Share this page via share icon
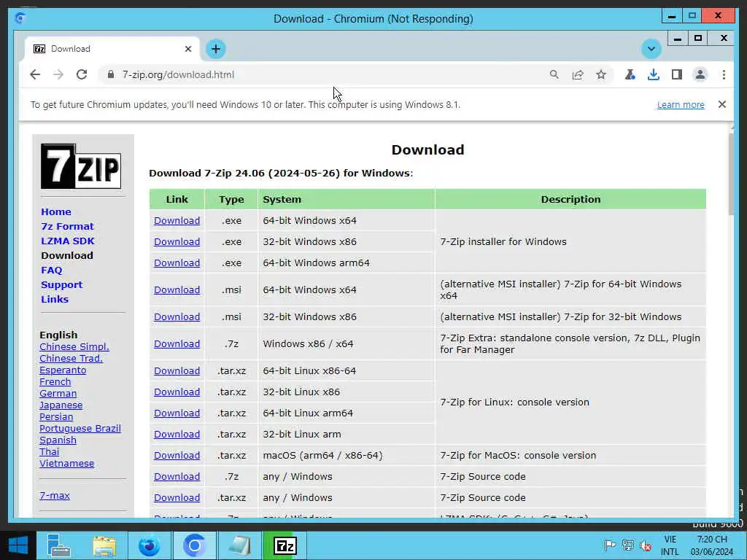Screen dimensions: 747x560 click(578, 75)
